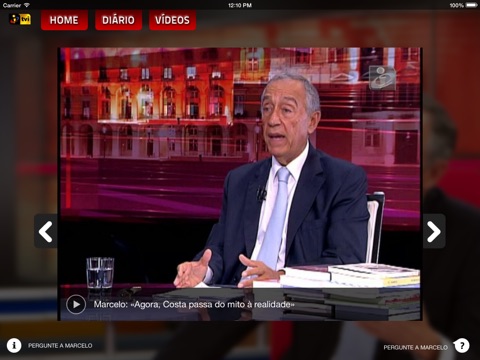Go to previous video with left arrow

point(46,231)
